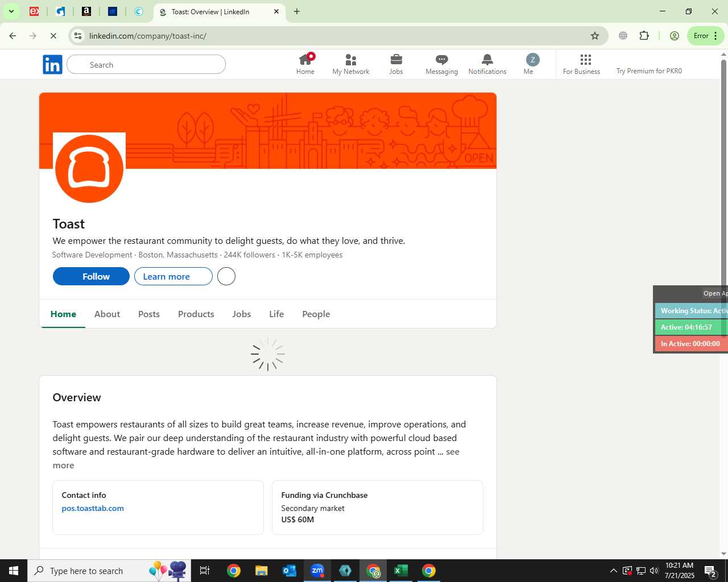The width and height of the screenshot is (728, 582).
Task: Click the globe extension icon in toolbar
Action: [623, 36]
